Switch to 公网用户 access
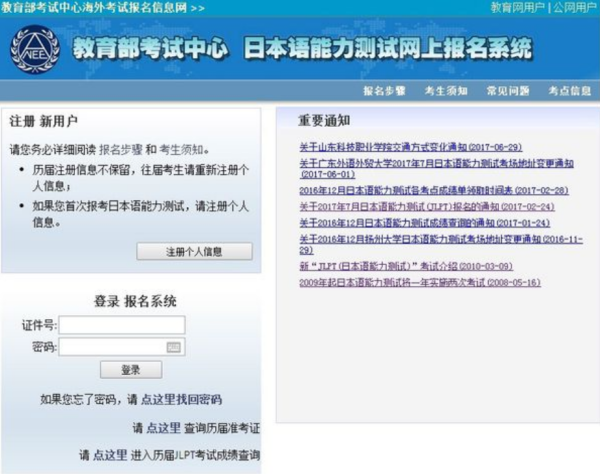The width and height of the screenshot is (600, 474). coord(574,7)
